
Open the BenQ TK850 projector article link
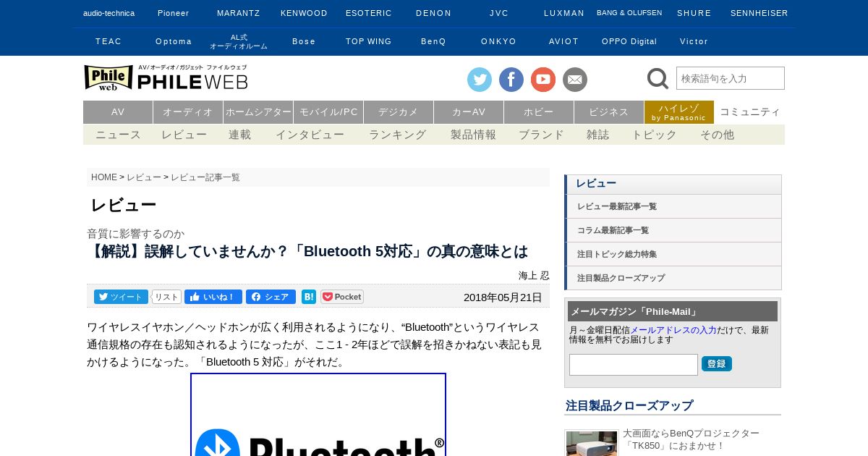pyautogui.click(x=691, y=439)
